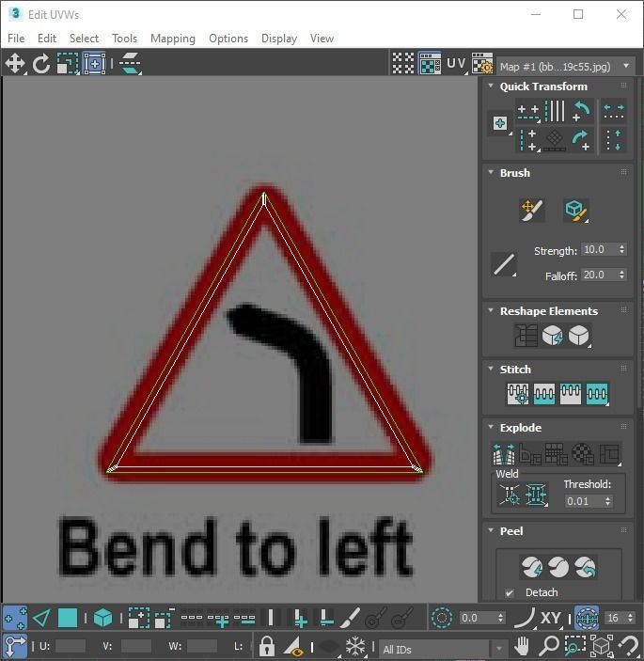
Task: Toggle the show map background icon
Action: [430, 64]
